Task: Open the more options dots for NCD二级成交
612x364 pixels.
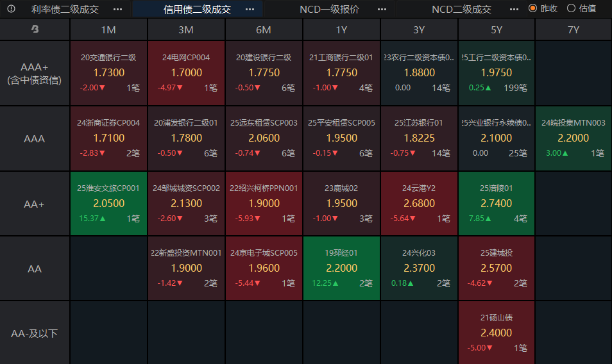Action: 514,10
